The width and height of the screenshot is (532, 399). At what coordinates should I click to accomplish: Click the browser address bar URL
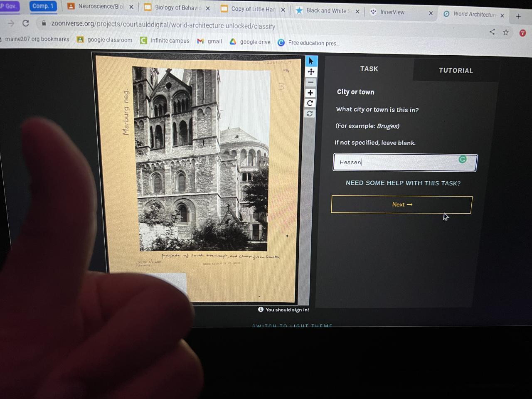point(163,25)
